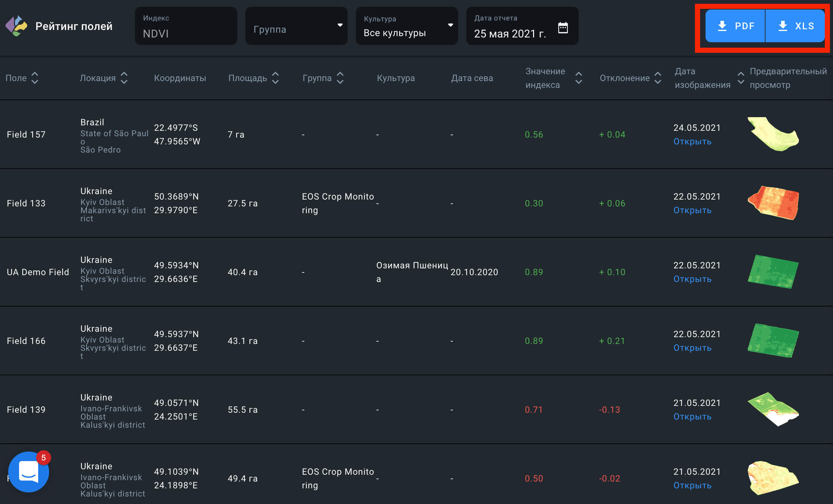Sort by the Группа column header arrows
Image resolution: width=833 pixels, height=504 pixels.
[x=340, y=78]
